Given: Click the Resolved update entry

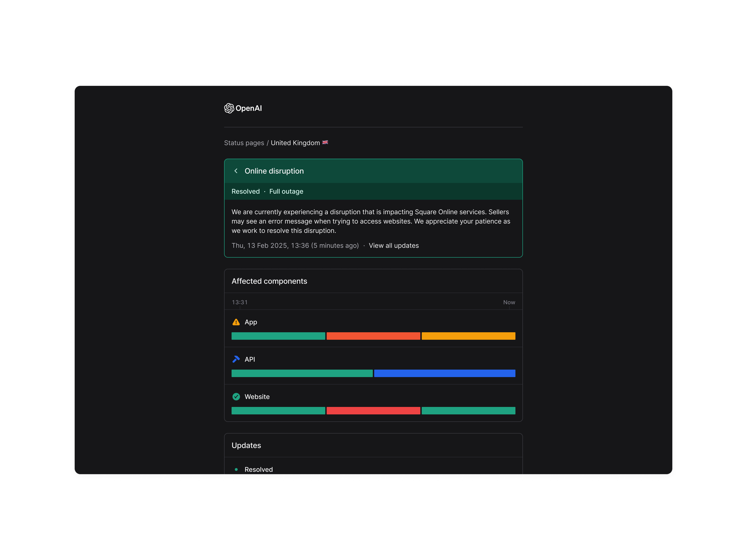Looking at the screenshot, I should [x=259, y=469].
